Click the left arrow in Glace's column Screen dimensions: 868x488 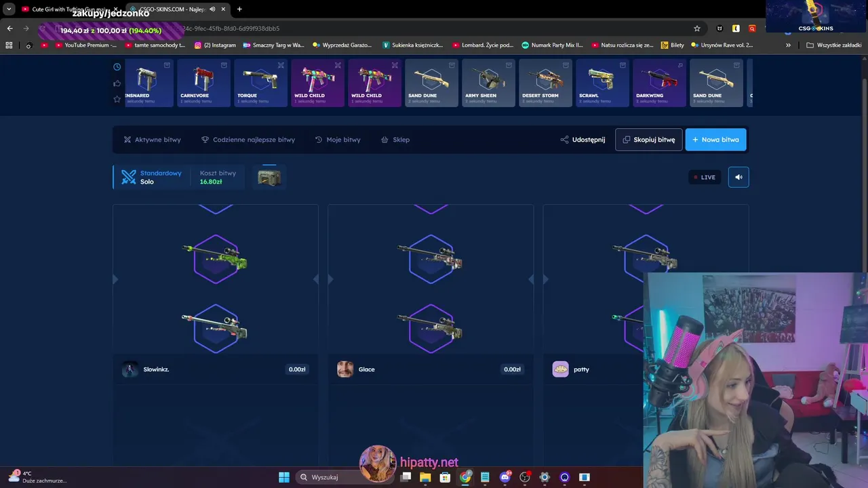(330, 279)
